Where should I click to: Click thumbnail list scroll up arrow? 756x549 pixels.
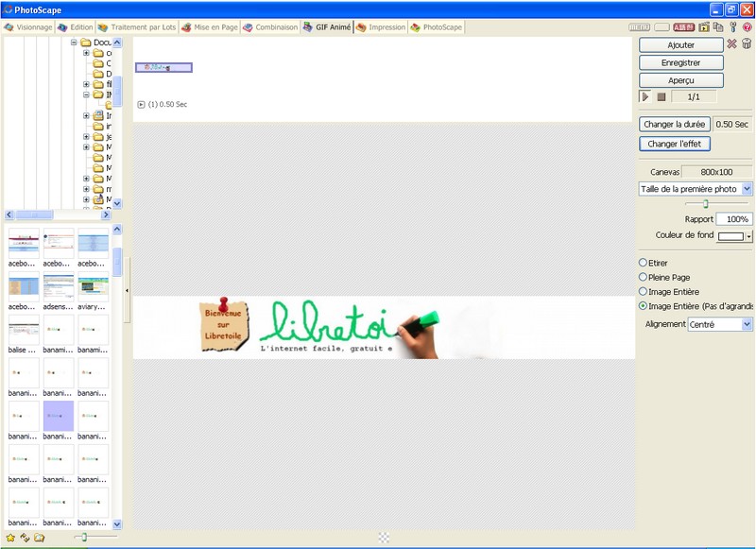117,229
